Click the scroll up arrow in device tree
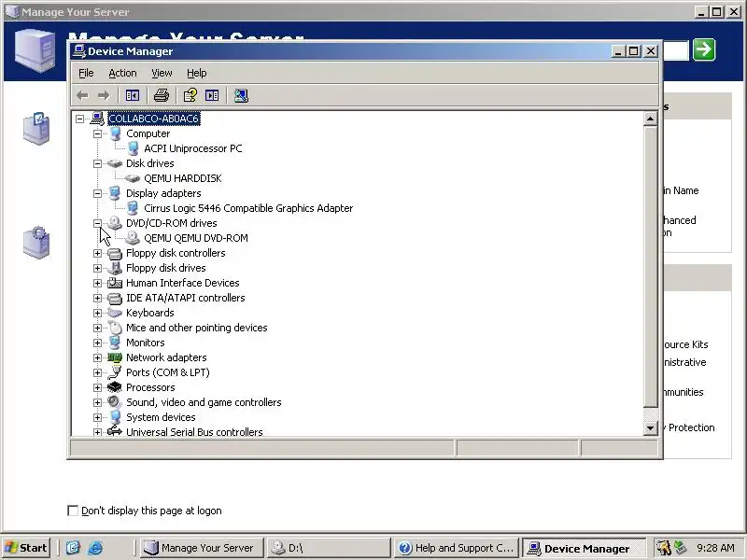Image resolution: width=747 pixels, height=560 pixels. (650, 119)
